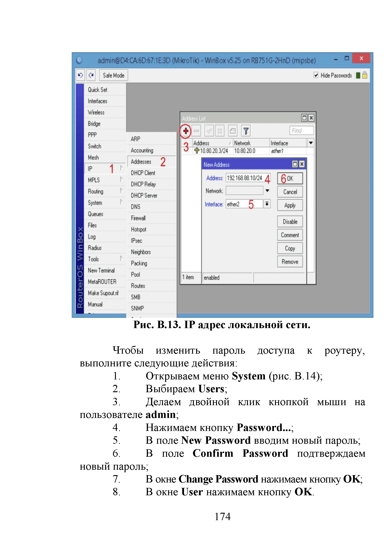This screenshot has height=556, width=392.
Task: Expand the Tools submenu
Action: point(105,259)
